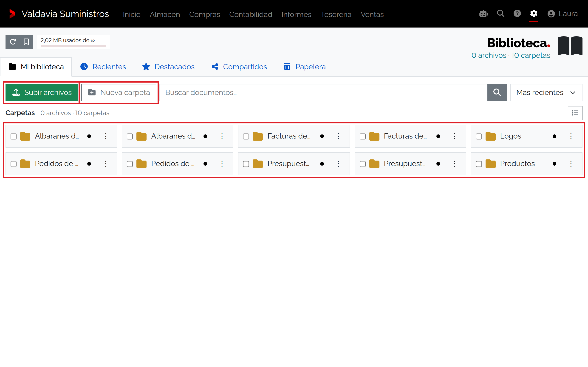Check the Logos folder checkbox
Image resolution: width=588 pixels, height=367 pixels.
[479, 136]
